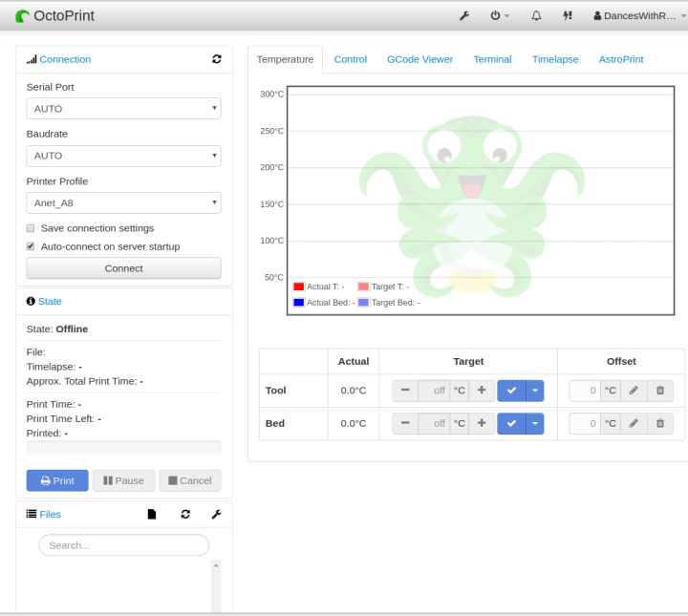The height and width of the screenshot is (616, 688).
Task: Increase Tool target temperature
Action: click(482, 391)
